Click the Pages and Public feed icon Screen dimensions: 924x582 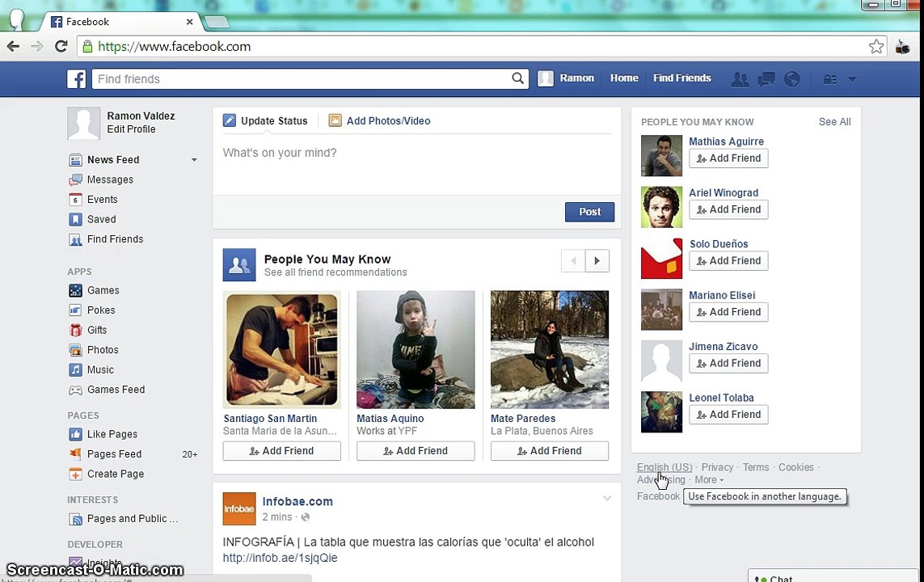coord(75,519)
